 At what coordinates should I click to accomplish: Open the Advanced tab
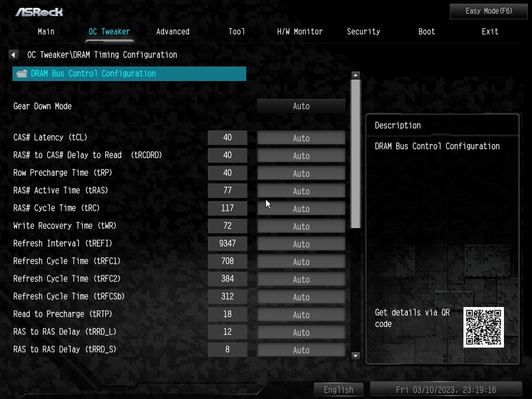pyautogui.click(x=173, y=32)
